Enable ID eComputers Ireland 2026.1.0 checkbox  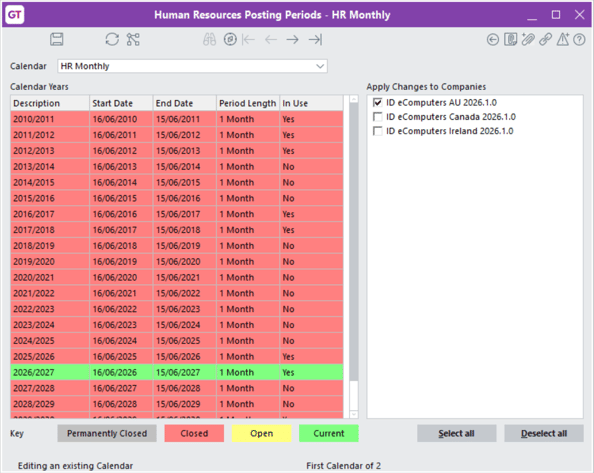[x=377, y=131]
